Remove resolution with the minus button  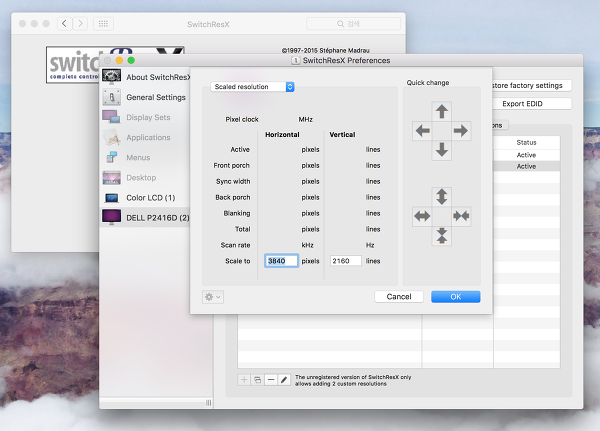pyautogui.click(x=271, y=380)
